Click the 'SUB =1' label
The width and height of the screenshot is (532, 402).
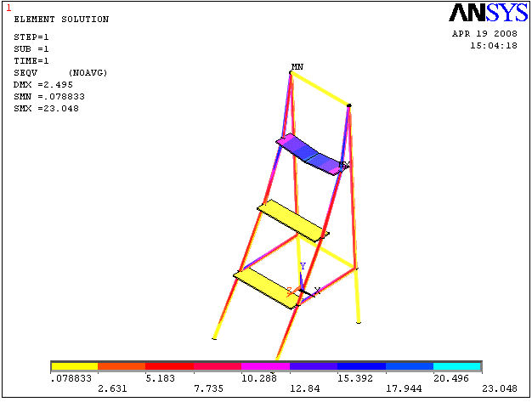(x=31, y=48)
